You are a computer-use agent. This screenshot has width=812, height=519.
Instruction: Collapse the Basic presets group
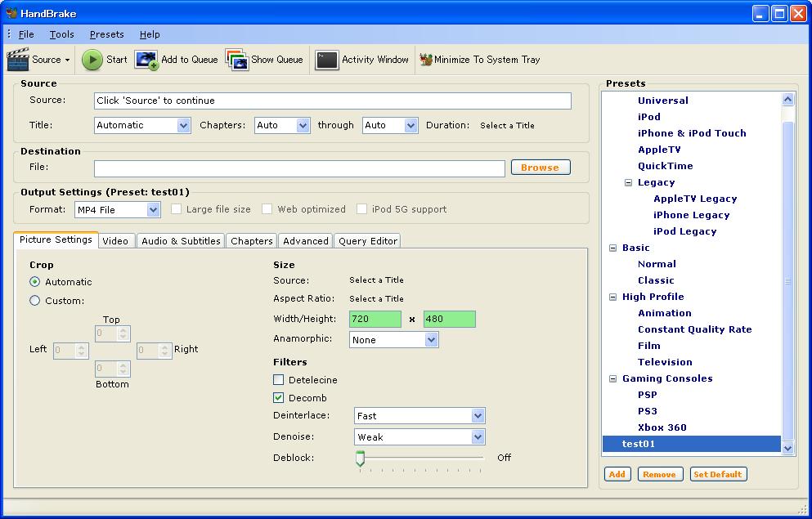tap(612, 248)
